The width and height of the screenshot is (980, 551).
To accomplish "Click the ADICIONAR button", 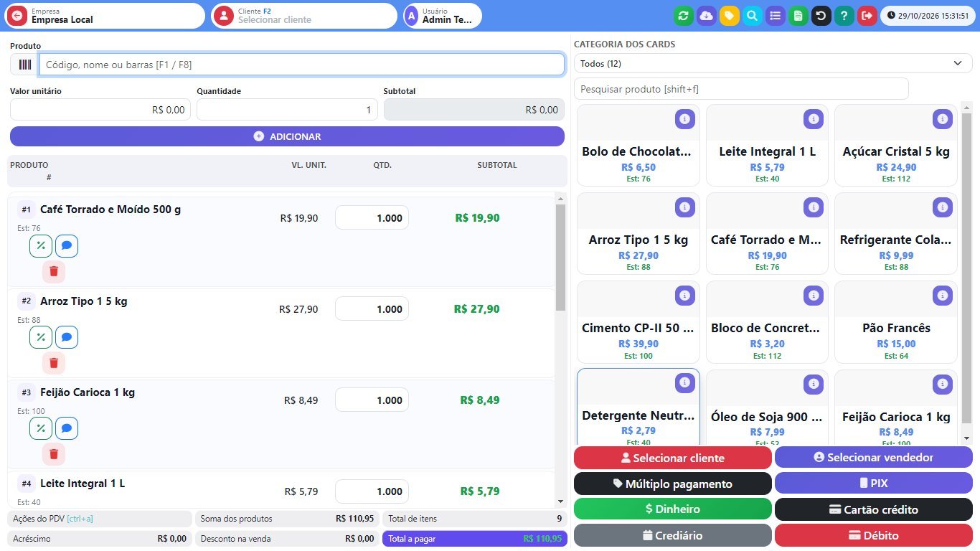I will coord(287,136).
